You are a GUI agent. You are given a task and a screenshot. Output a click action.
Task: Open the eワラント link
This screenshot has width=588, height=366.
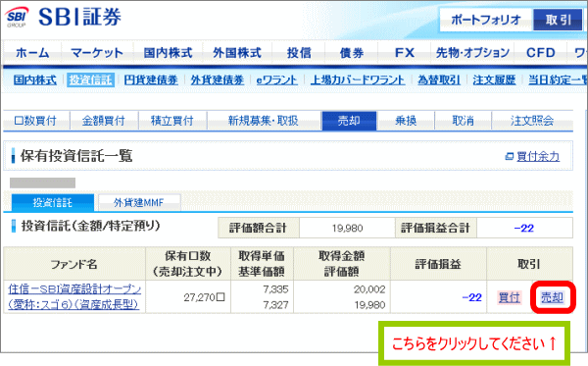pyautogui.click(x=276, y=79)
